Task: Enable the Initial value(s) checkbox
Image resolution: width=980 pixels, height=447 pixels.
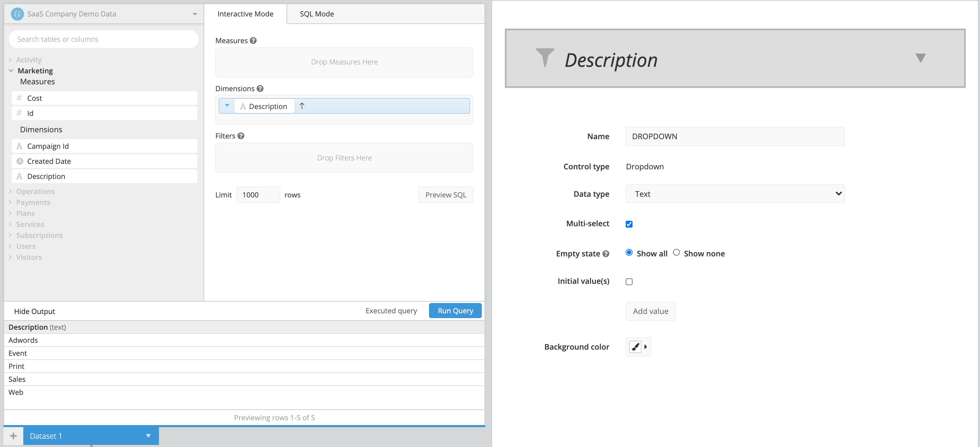Action: (629, 282)
